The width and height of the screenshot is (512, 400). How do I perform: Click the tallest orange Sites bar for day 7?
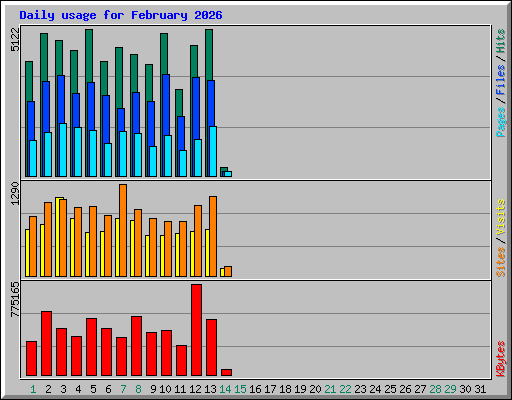click(123, 230)
